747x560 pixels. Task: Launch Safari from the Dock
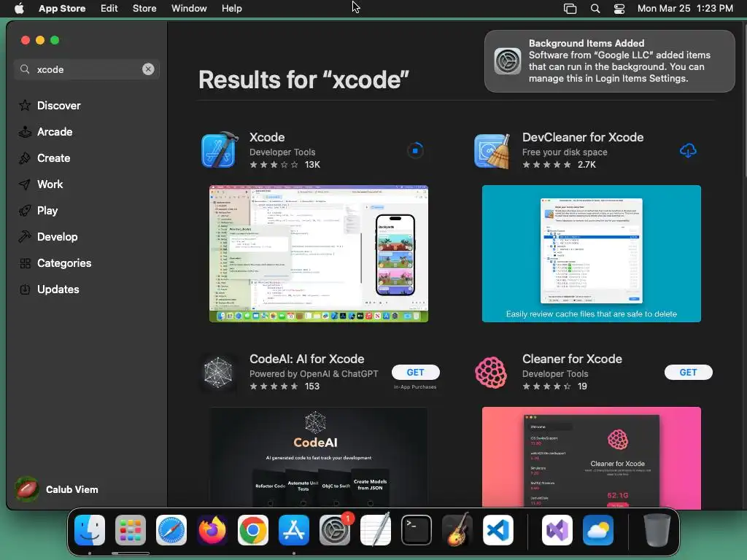pyautogui.click(x=171, y=530)
